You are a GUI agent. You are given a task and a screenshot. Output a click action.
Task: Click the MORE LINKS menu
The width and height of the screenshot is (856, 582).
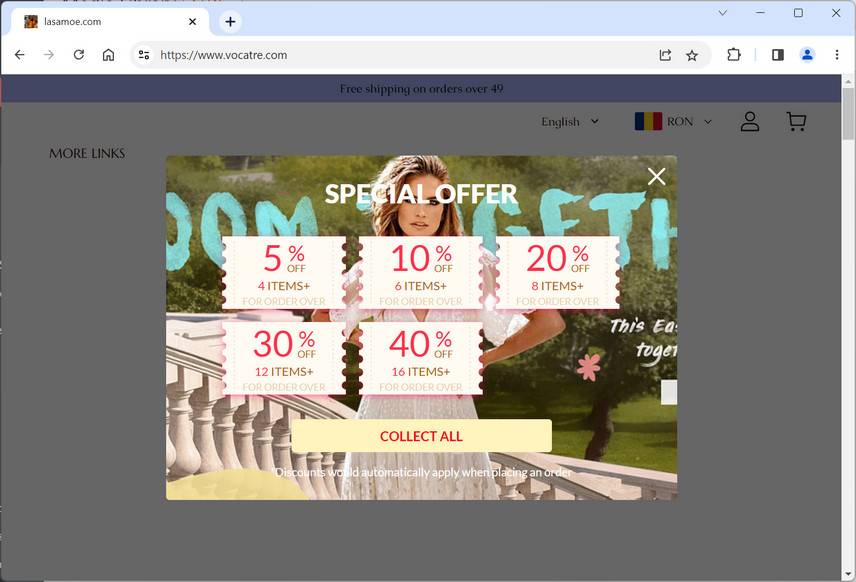pos(87,153)
